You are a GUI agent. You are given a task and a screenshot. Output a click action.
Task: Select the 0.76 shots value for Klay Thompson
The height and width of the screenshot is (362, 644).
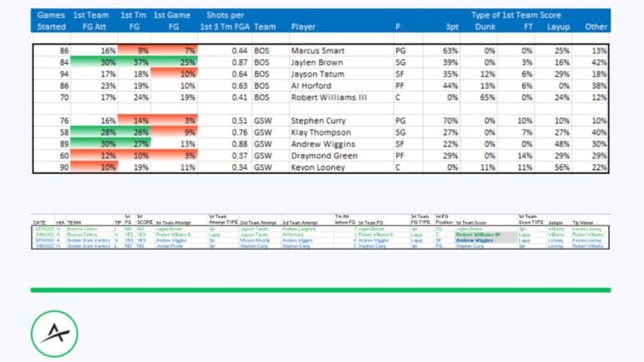pos(240,133)
